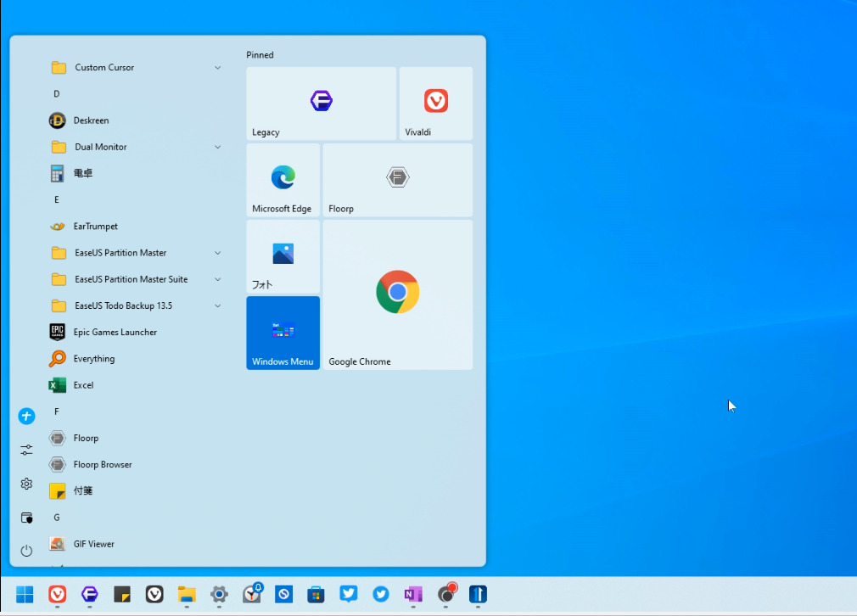Expand the Custom Cursor folder

(217, 68)
